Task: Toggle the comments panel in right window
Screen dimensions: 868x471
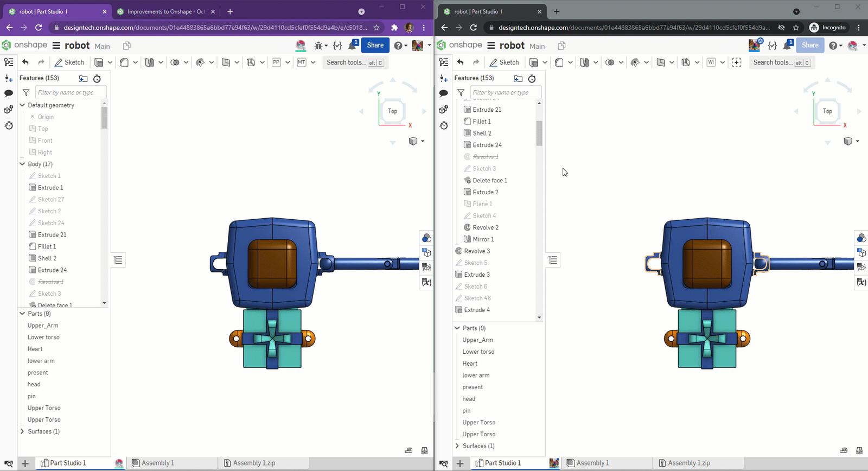Action: (x=443, y=93)
